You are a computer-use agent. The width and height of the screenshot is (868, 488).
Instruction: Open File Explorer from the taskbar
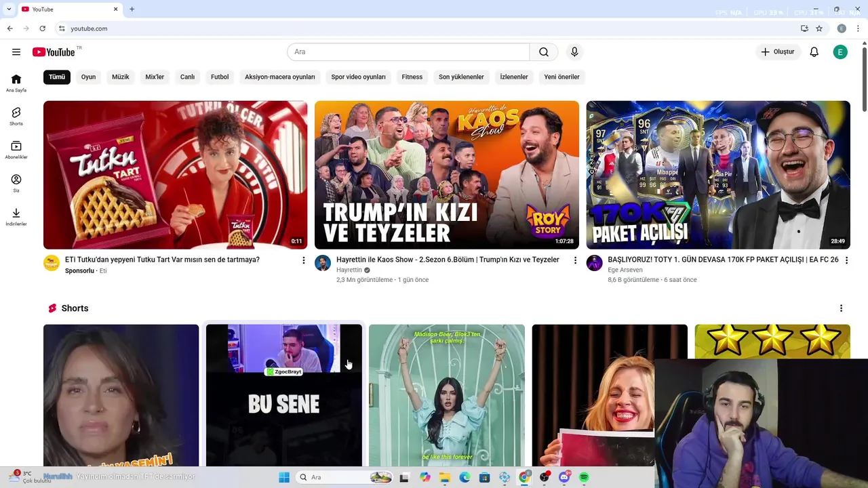click(x=445, y=478)
